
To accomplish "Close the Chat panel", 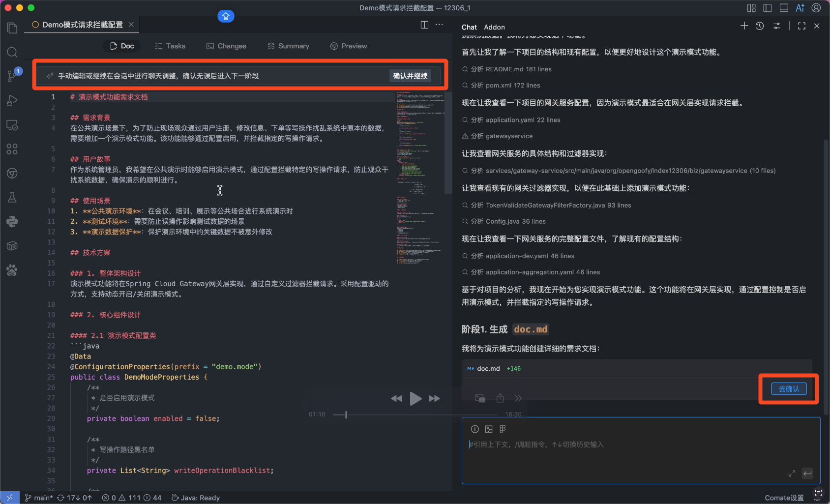I will coord(817,26).
